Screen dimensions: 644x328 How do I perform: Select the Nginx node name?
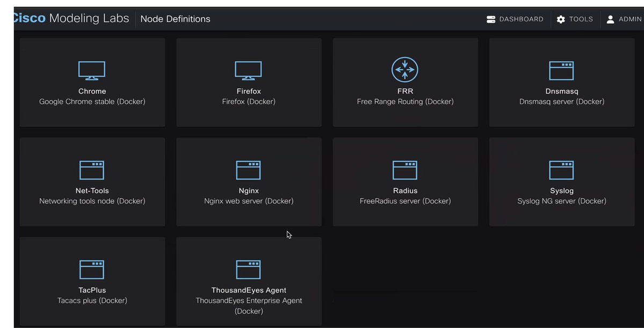tap(249, 191)
